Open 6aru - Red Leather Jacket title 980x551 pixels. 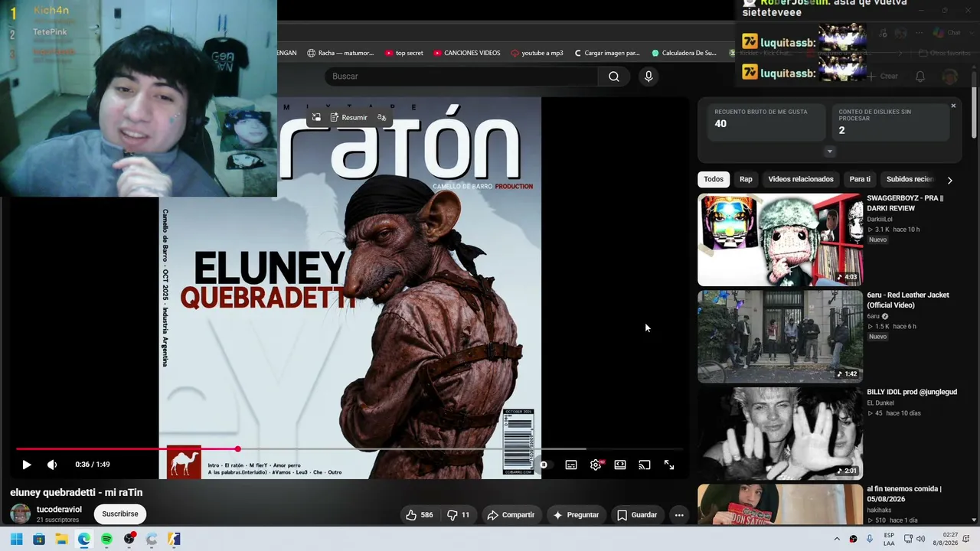tap(908, 300)
